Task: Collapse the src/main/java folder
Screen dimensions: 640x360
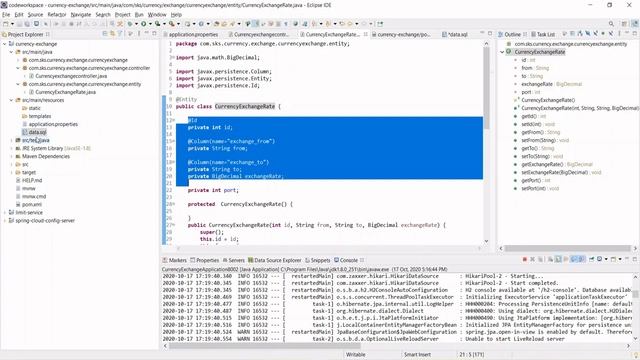Action: point(11,52)
